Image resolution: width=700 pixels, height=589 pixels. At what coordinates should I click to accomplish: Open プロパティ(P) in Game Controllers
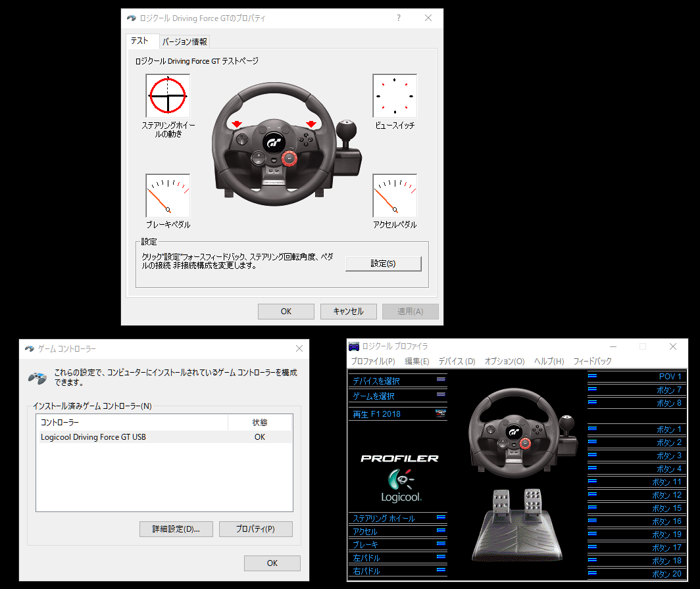point(255,529)
